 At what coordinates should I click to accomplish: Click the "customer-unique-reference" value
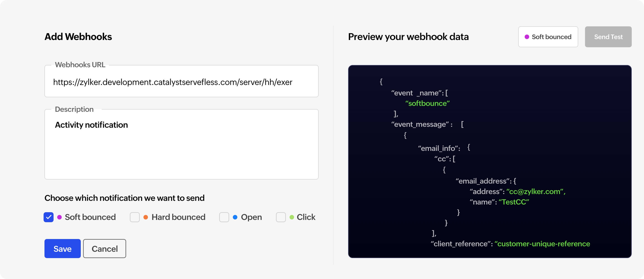tap(542, 244)
